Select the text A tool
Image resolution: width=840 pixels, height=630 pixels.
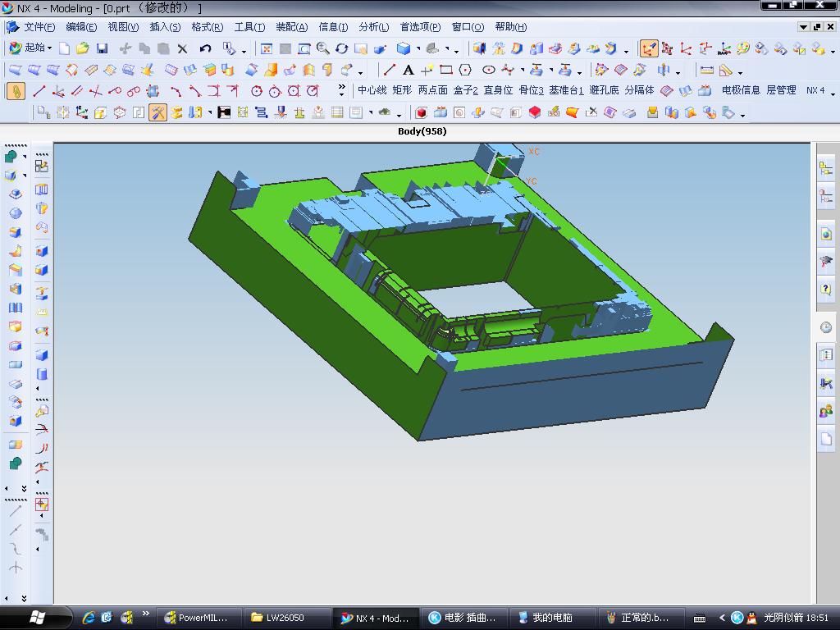point(408,70)
